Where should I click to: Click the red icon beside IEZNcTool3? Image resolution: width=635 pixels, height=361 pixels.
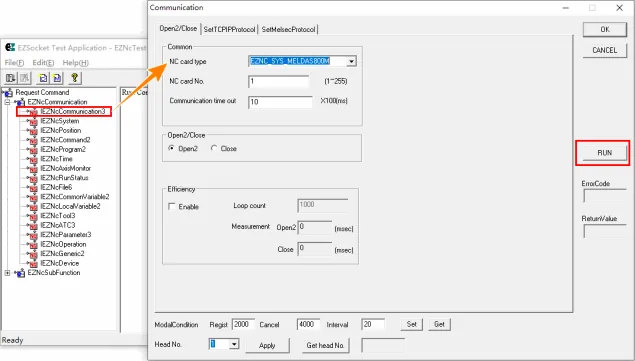pos(33,216)
